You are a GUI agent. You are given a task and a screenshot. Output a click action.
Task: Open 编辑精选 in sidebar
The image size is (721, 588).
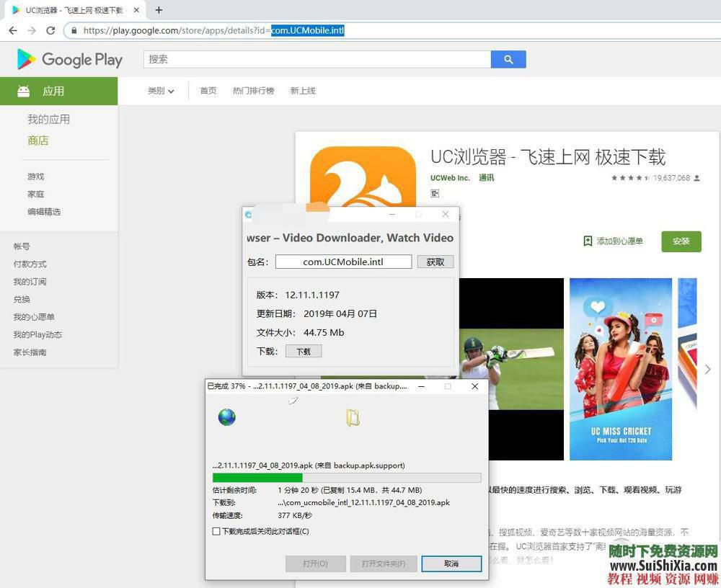[44, 211]
